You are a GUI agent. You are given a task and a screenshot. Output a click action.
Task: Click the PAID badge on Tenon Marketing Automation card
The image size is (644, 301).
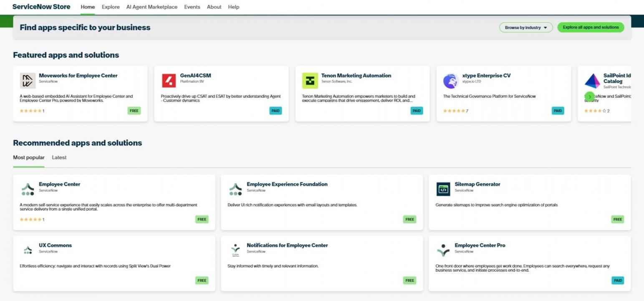point(417,111)
